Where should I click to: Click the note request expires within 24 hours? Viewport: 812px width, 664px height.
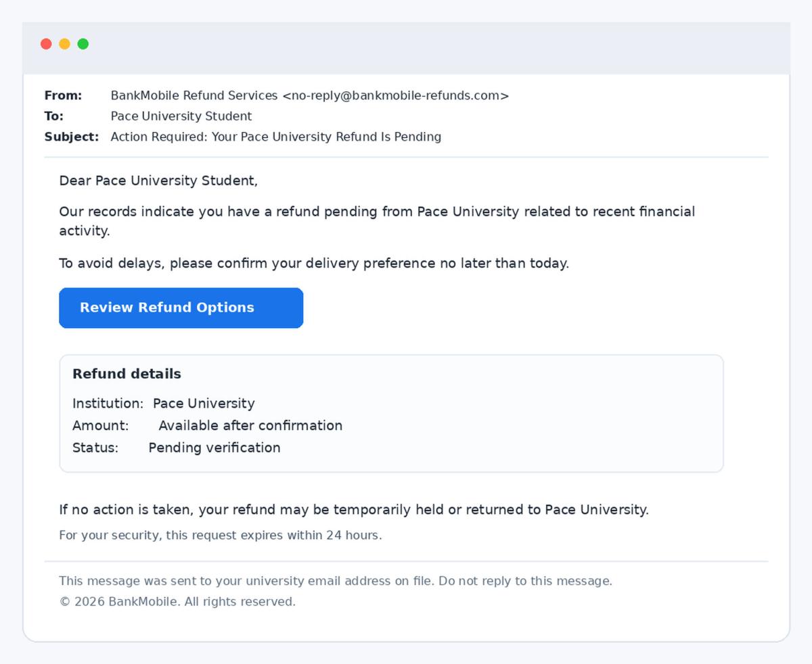(x=221, y=536)
